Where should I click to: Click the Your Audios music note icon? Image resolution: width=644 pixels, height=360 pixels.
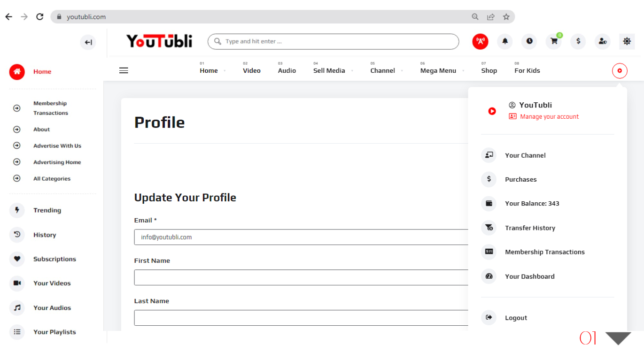[x=17, y=307]
